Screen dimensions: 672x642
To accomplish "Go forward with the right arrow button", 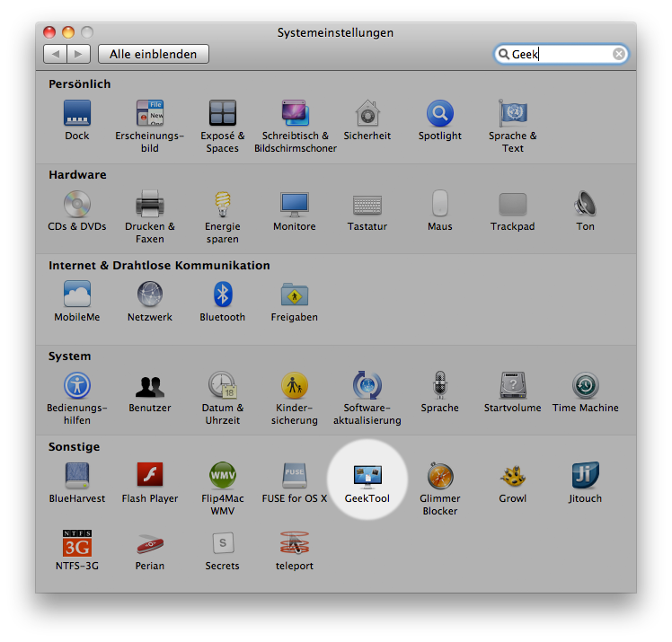I will pyautogui.click(x=78, y=54).
